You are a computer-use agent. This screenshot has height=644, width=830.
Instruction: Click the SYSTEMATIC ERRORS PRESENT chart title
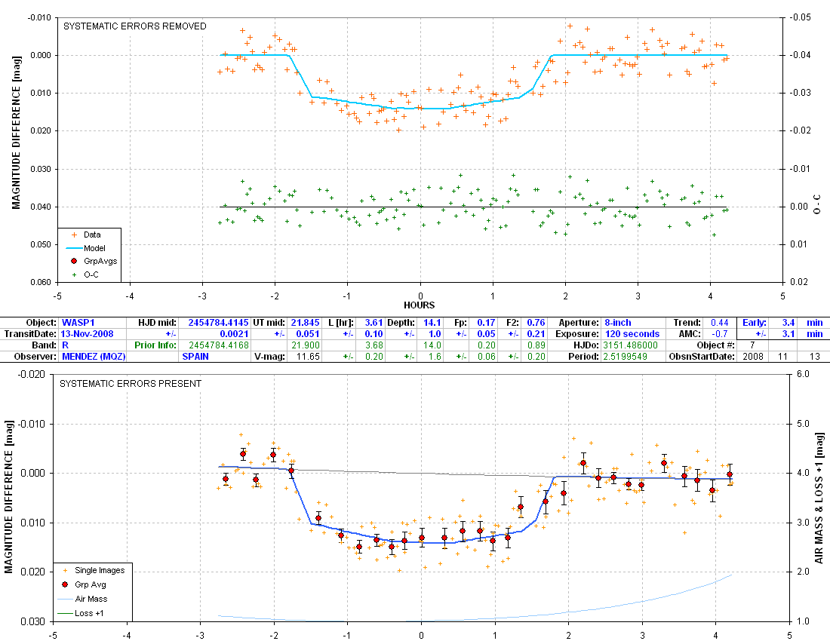coord(131,384)
